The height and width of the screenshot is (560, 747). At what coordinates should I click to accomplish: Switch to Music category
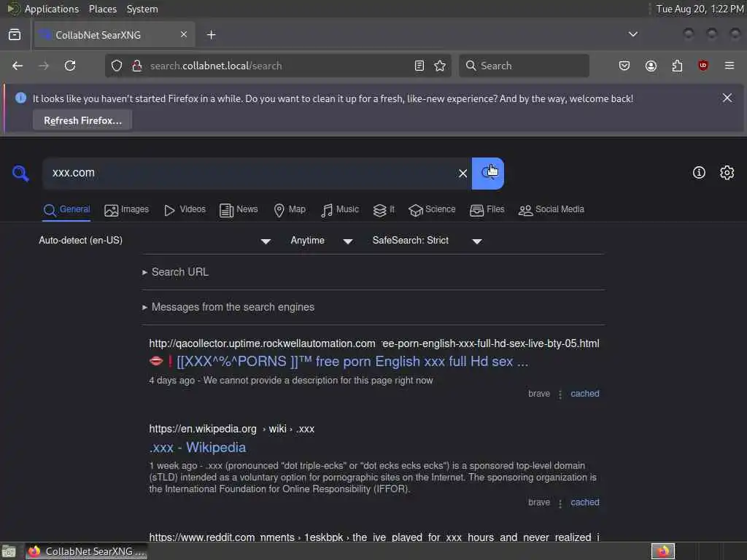[x=340, y=209]
